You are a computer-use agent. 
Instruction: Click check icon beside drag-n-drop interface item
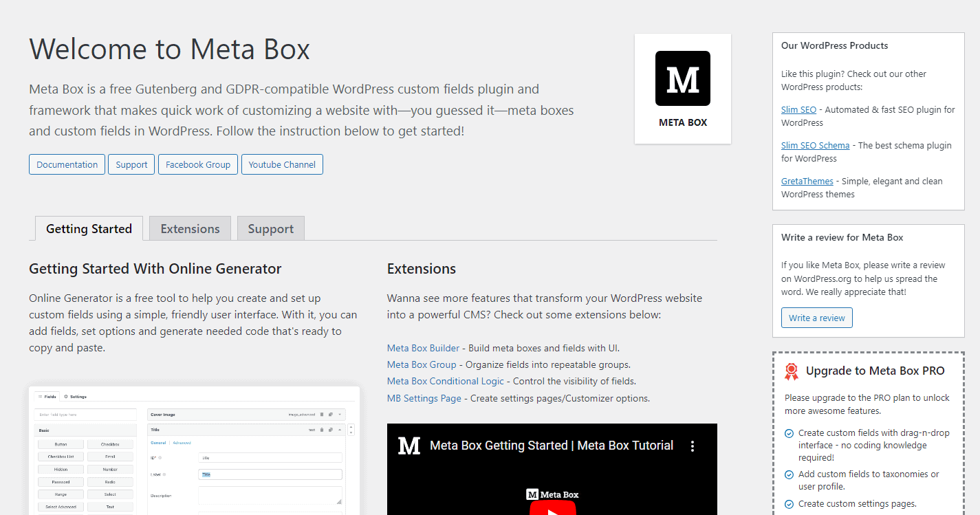coord(789,433)
